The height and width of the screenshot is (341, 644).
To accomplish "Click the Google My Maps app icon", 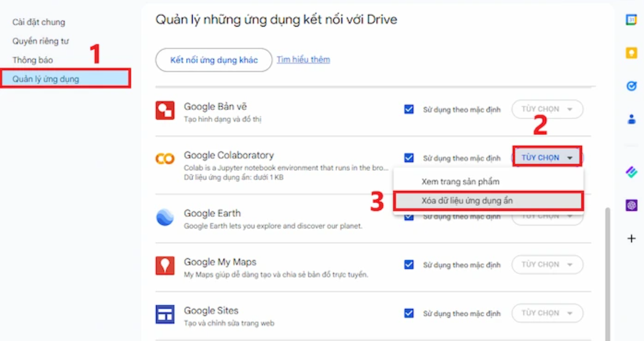I will pyautogui.click(x=165, y=265).
